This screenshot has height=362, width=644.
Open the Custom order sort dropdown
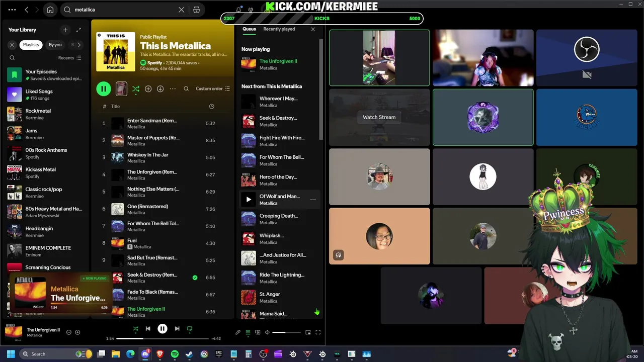(213, 88)
